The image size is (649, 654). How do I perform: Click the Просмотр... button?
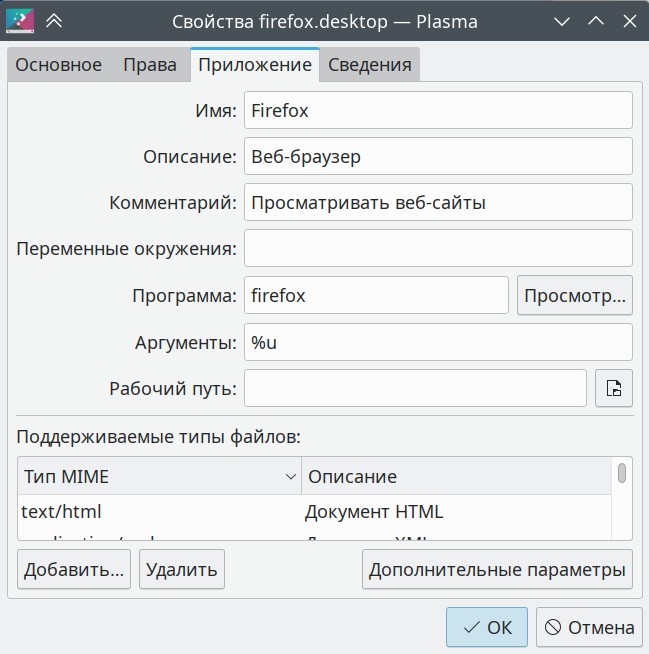[x=575, y=295]
